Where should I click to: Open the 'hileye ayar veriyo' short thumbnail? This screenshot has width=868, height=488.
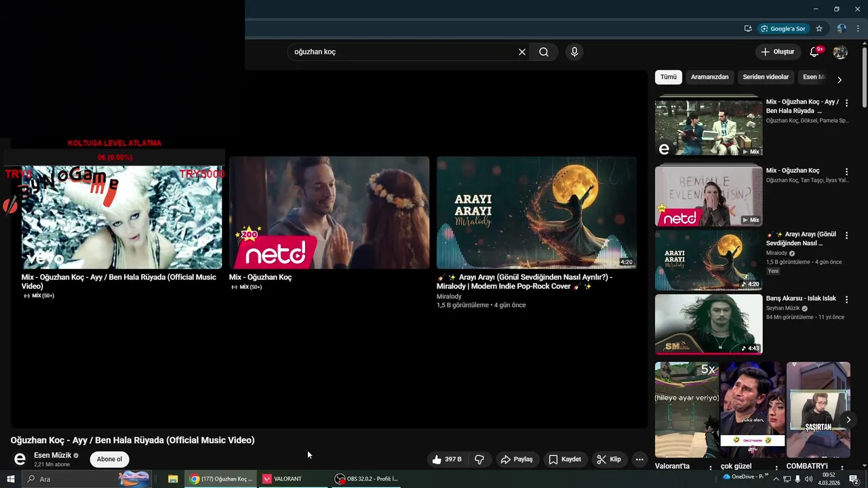tap(686, 409)
